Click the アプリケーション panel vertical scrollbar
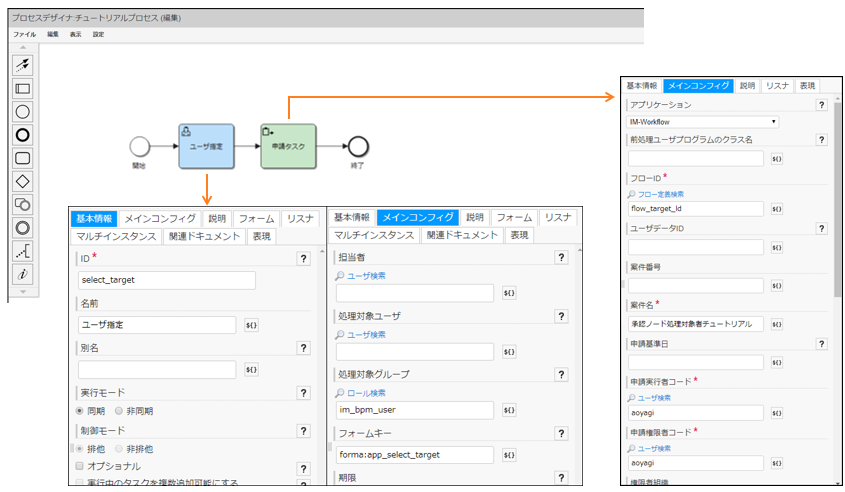The width and height of the screenshot is (845, 492). [x=837, y=199]
